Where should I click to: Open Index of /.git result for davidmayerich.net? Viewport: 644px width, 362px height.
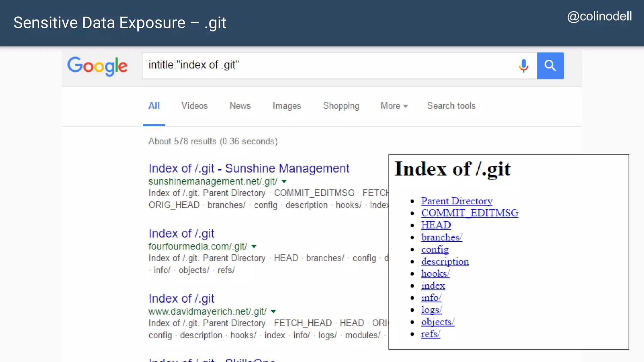(x=181, y=299)
